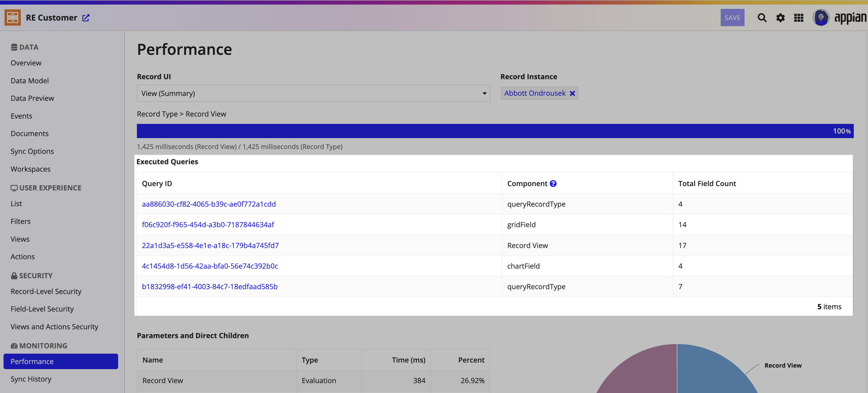Screen dimensions: 868x393
Task: Open the settings gear icon
Action: (x=780, y=18)
